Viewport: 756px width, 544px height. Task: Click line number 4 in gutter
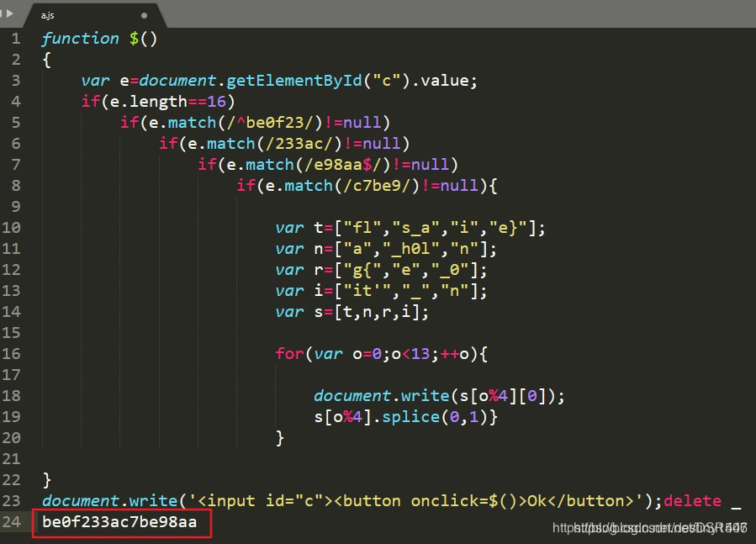tap(16, 102)
